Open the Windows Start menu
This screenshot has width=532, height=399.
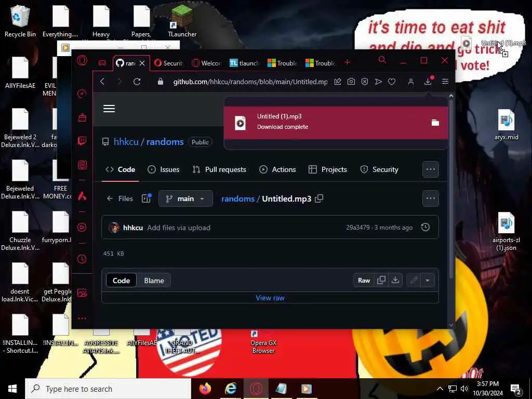click(12, 389)
